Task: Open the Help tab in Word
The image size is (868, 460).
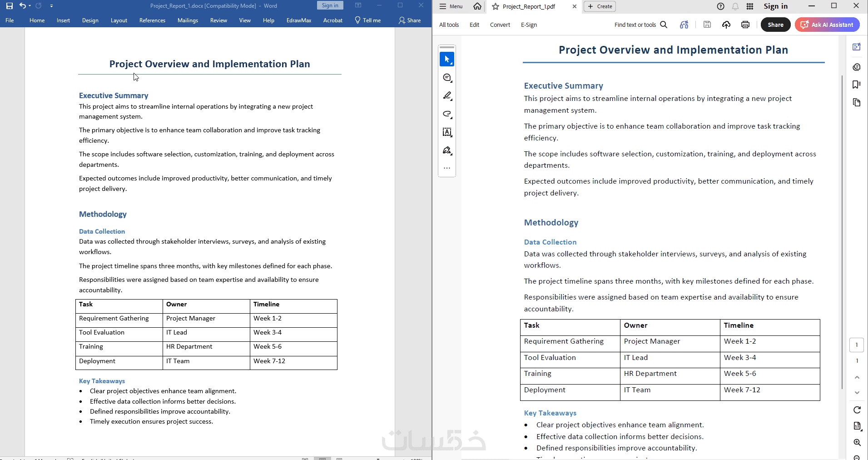Action: pos(268,20)
